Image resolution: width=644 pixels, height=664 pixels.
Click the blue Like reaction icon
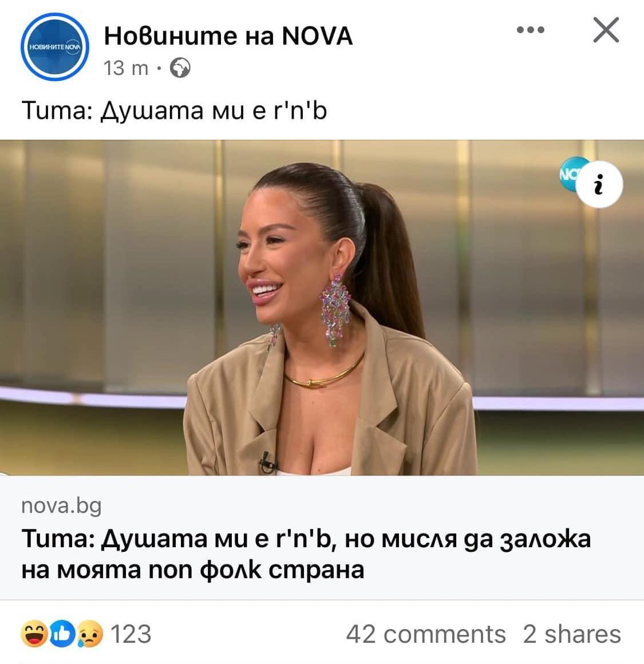[x=62, y=634]
